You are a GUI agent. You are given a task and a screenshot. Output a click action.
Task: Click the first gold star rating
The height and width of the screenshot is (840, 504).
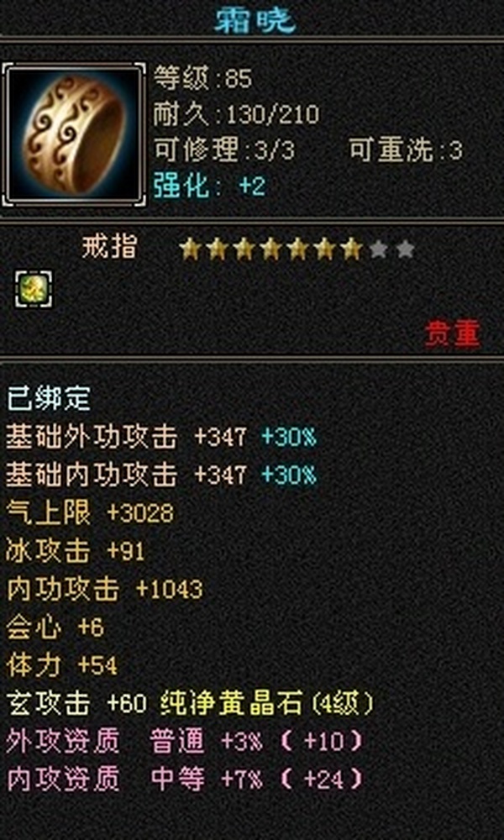(190, 249)
